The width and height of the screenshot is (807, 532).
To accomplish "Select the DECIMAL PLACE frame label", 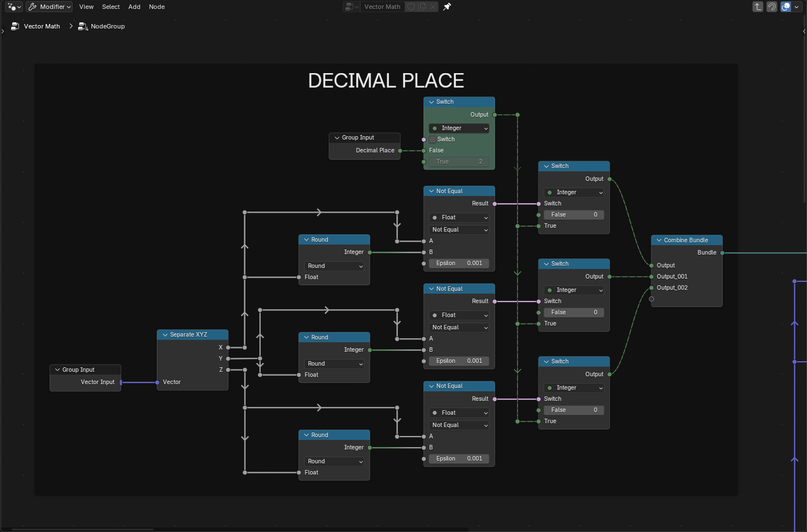I will tap(386, 81).
